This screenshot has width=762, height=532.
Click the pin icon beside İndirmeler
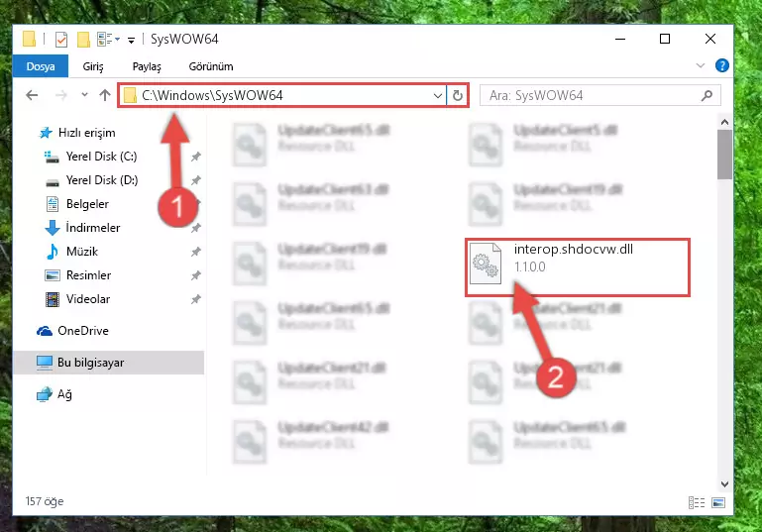(x=195, y=228)
